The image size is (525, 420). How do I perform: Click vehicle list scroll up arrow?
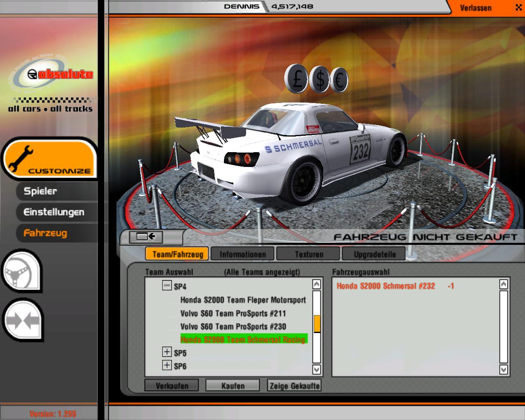point(504,284)
